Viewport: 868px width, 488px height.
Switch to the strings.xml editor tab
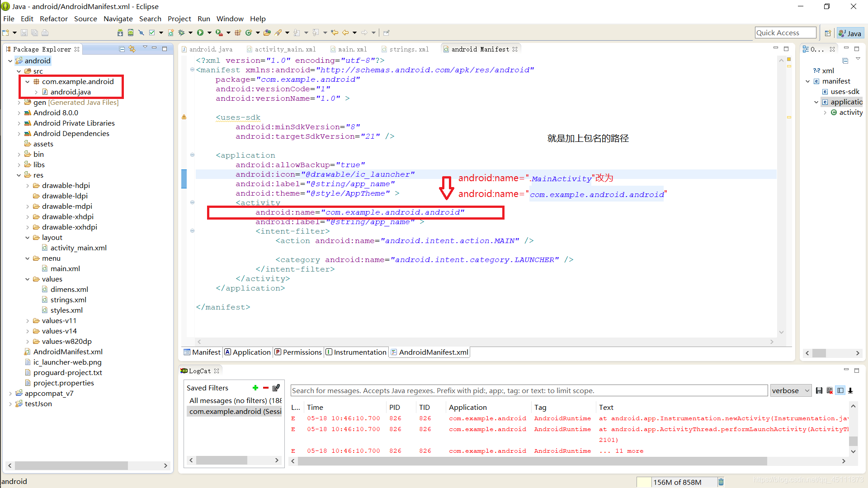tap(409, 49)
